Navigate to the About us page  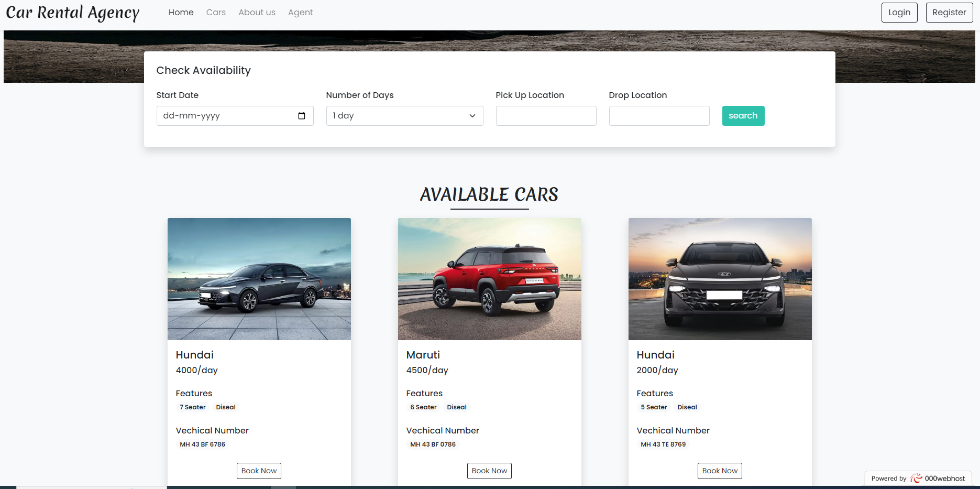point(257,13)
